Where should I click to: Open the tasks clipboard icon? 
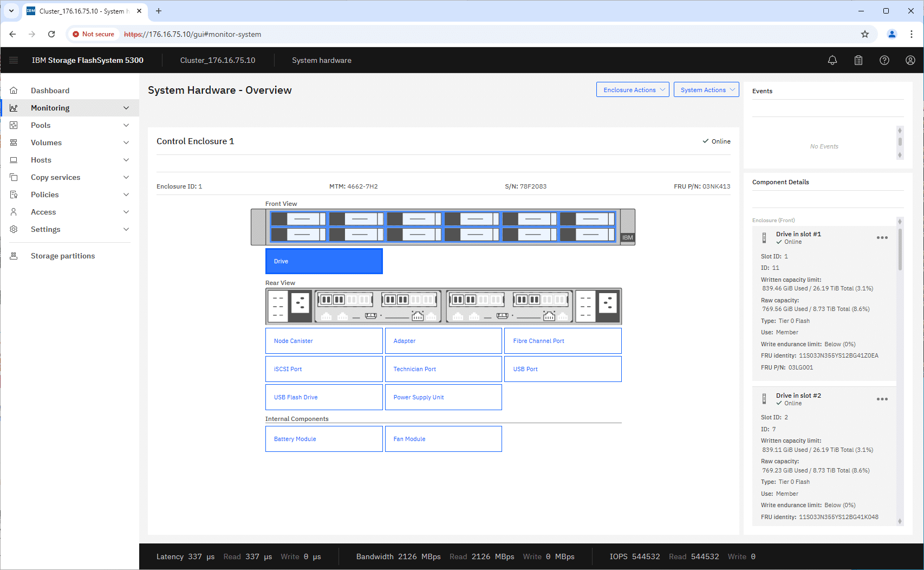[x=858, y=60]
